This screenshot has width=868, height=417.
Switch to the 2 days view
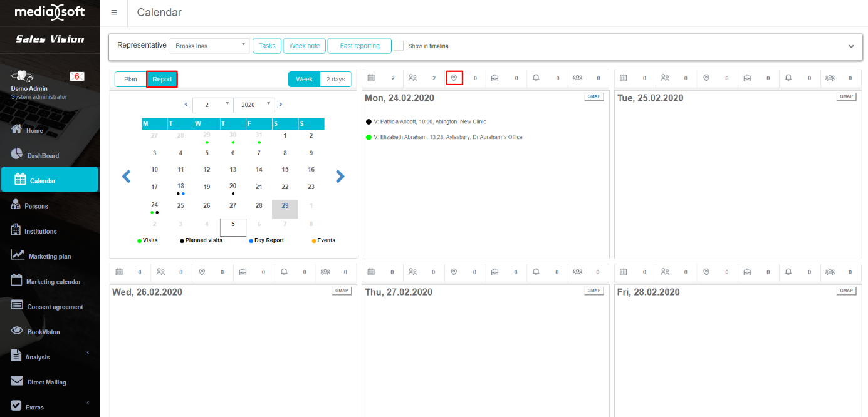pos(335,79)
